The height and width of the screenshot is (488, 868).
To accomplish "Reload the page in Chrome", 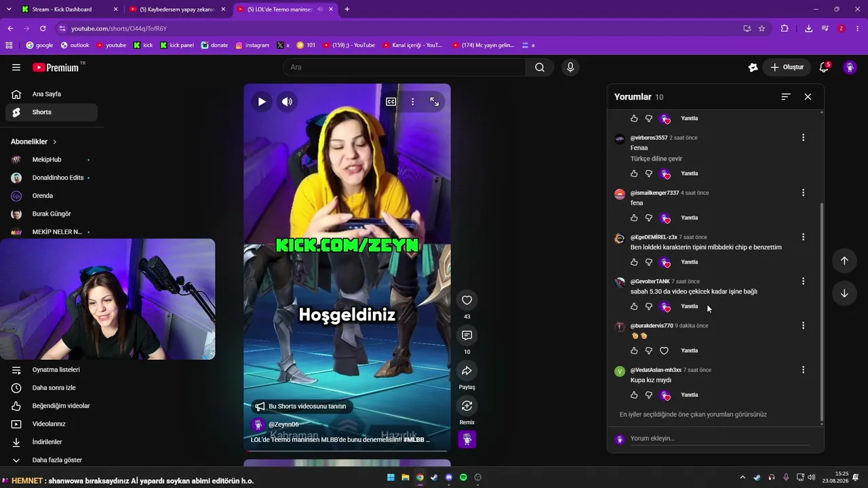I will pos(43,28).
